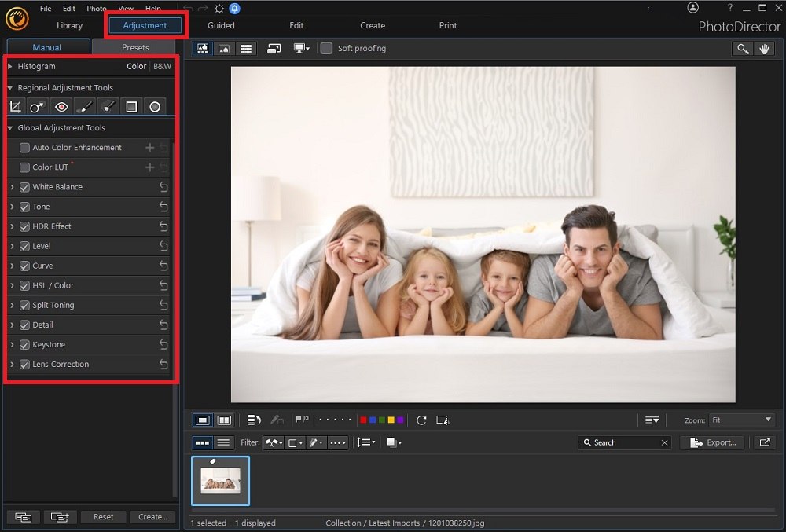Viewport: 786px width, 532px height.
Task: Open the View menu
Action: tap(125, 8)
